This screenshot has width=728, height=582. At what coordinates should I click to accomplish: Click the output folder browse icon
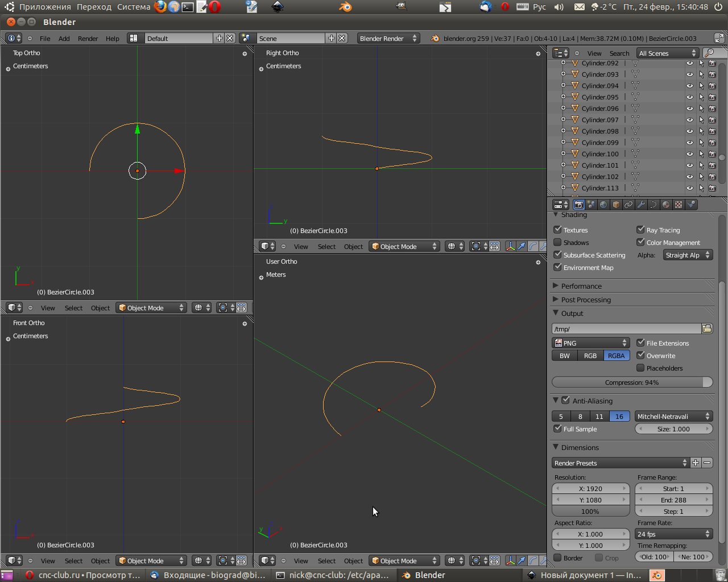tap(707, 329)
